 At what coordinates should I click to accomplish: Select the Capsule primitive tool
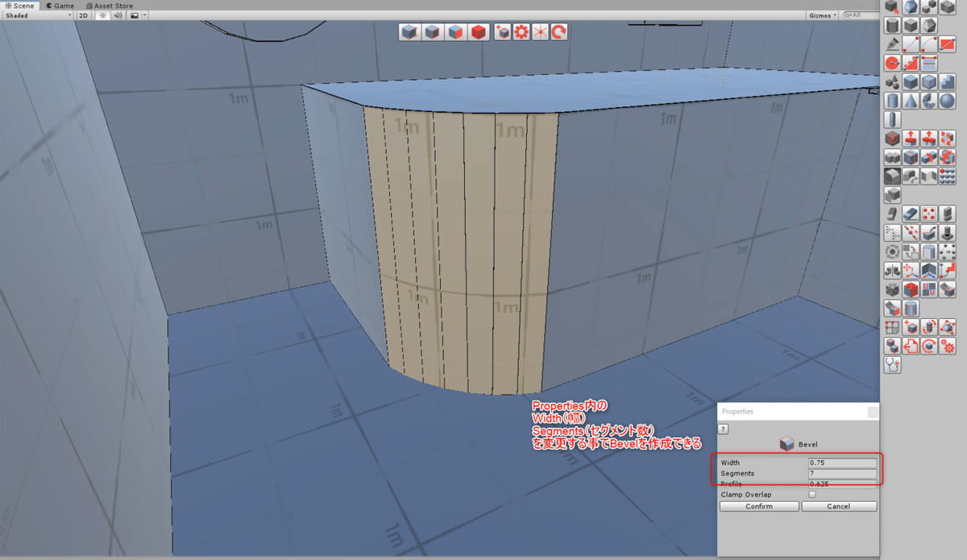click(892, 119)
